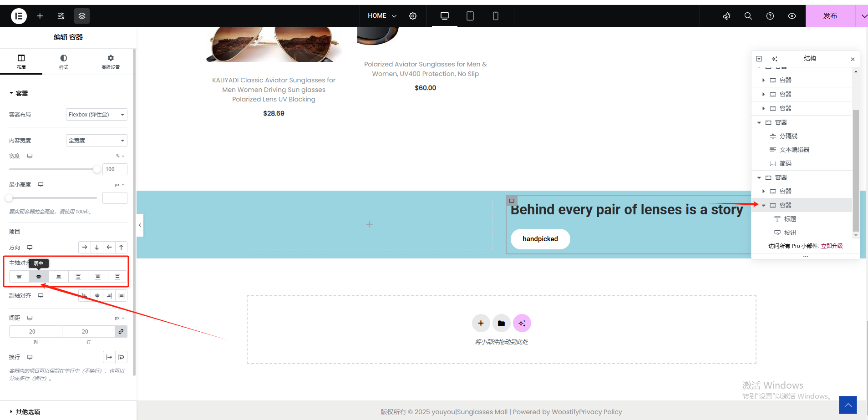Screen dimensions: 868x420
Task: Click the 发布 publish button
Action: pyautogui.click(x=830, y=16)
